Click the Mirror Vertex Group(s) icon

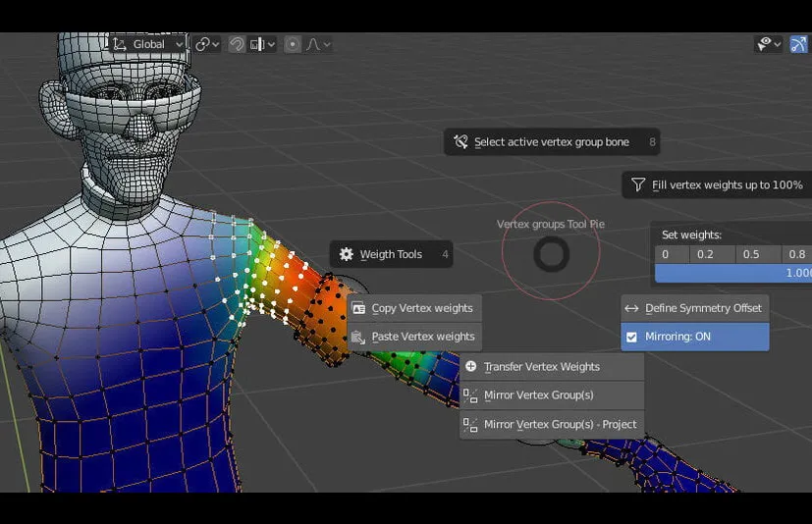(x=470, y=395)
